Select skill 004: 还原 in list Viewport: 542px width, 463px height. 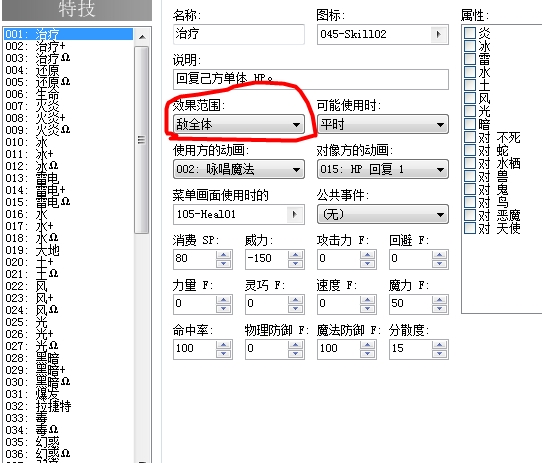pos(68,70)
